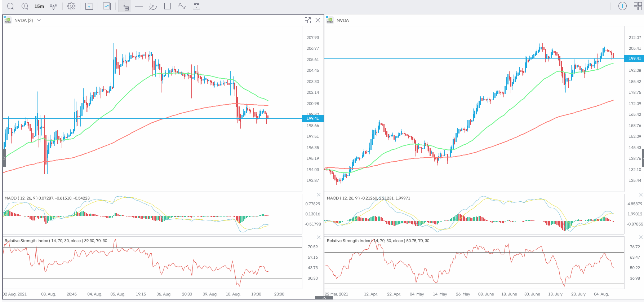Select the horizontal line drawing tool

[139, 6]
